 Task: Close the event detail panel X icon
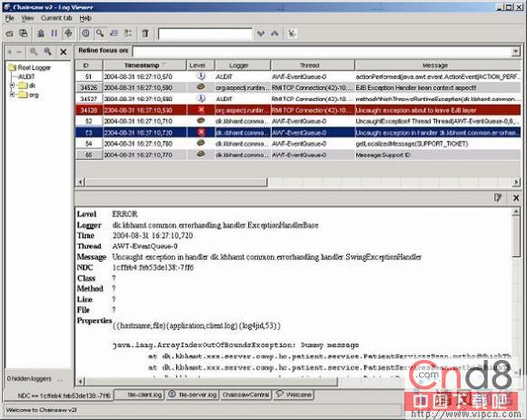(x=516, y=197)
